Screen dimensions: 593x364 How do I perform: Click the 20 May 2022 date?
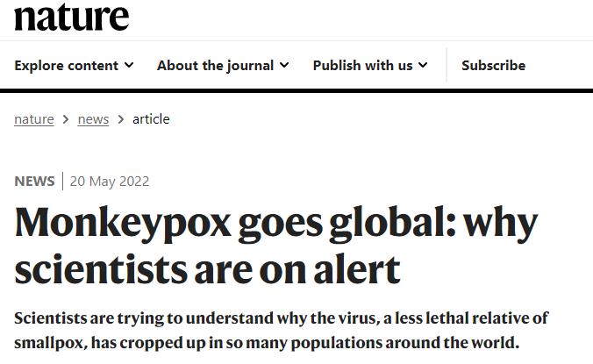110,182
